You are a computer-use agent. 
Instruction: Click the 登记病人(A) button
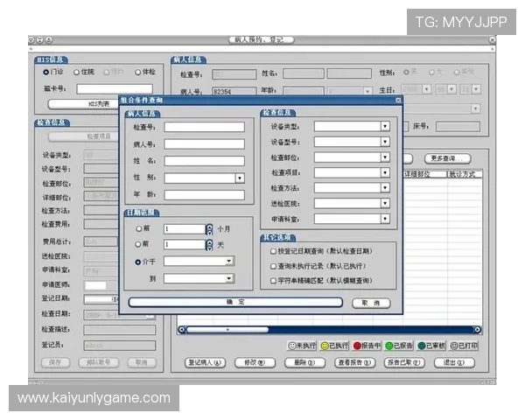tap(206, 362)
